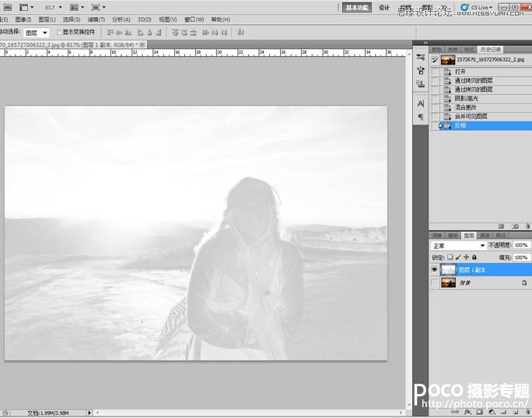Select the 阴影/高光 history state

[x=468, y=98]
